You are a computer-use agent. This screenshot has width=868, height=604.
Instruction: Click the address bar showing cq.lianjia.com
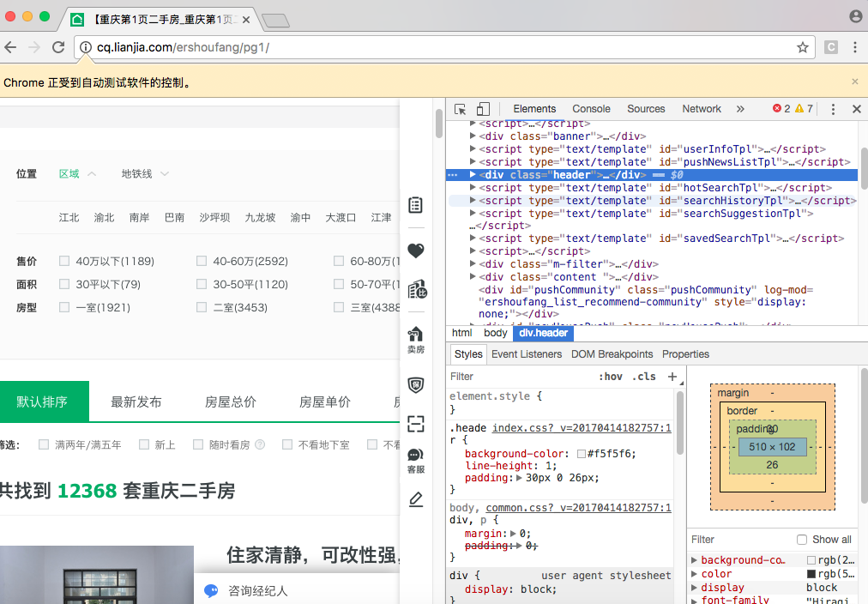443,47
